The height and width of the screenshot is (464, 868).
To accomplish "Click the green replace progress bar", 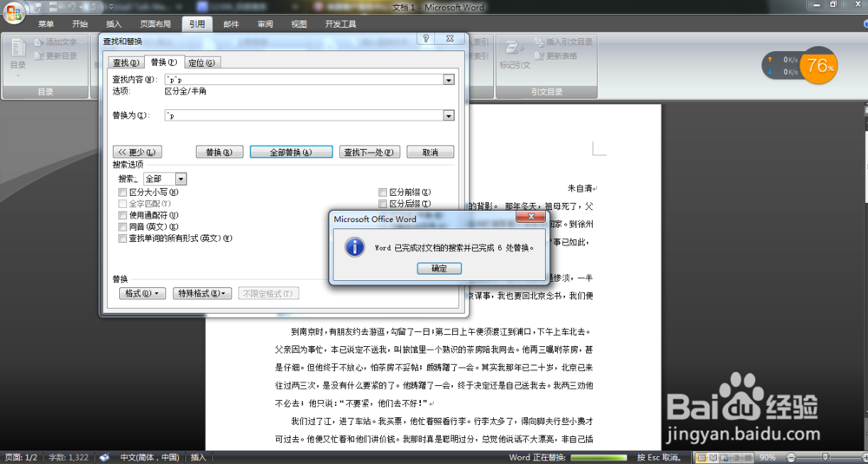I will coord(598,457).
